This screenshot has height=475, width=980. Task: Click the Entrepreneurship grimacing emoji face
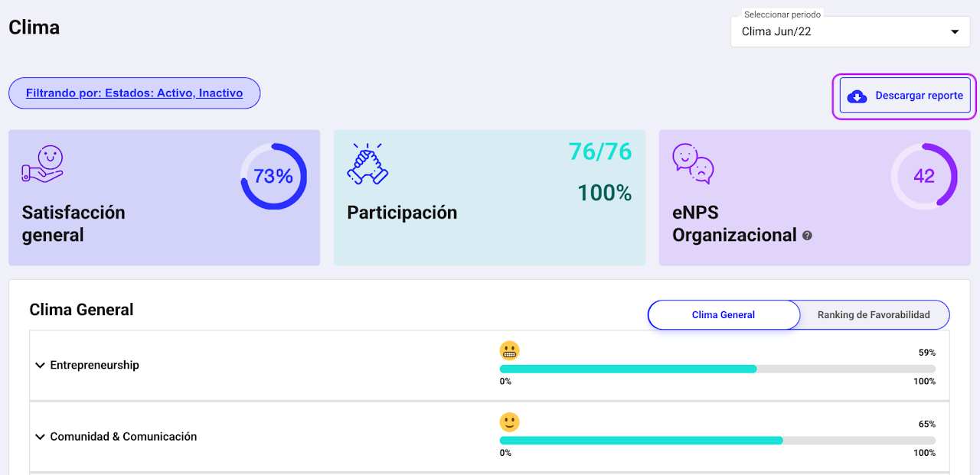coord(510,351)
